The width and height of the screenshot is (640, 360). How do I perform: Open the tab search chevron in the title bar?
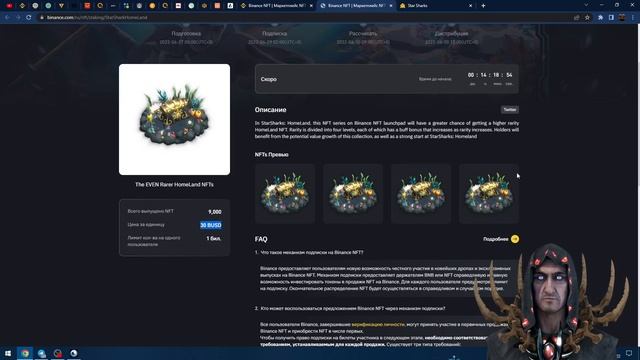click(x=586, y=5)
